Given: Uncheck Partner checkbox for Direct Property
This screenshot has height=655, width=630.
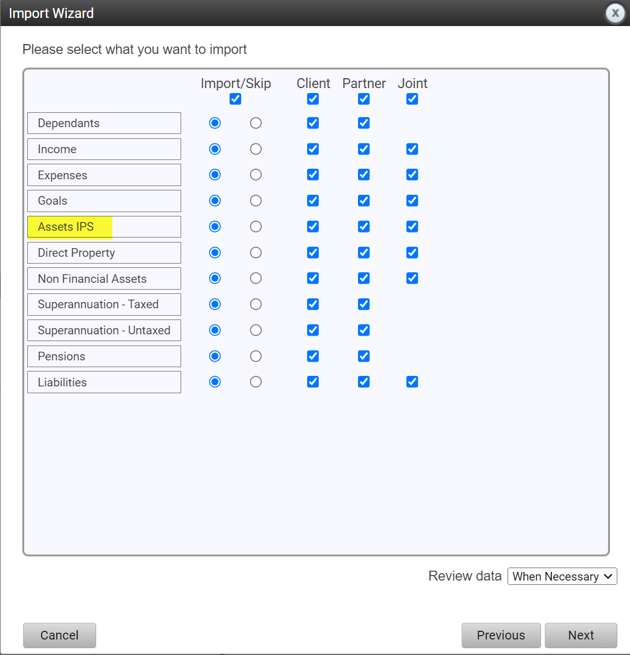Looking at the screenshot, I should (x=364, y=253).
